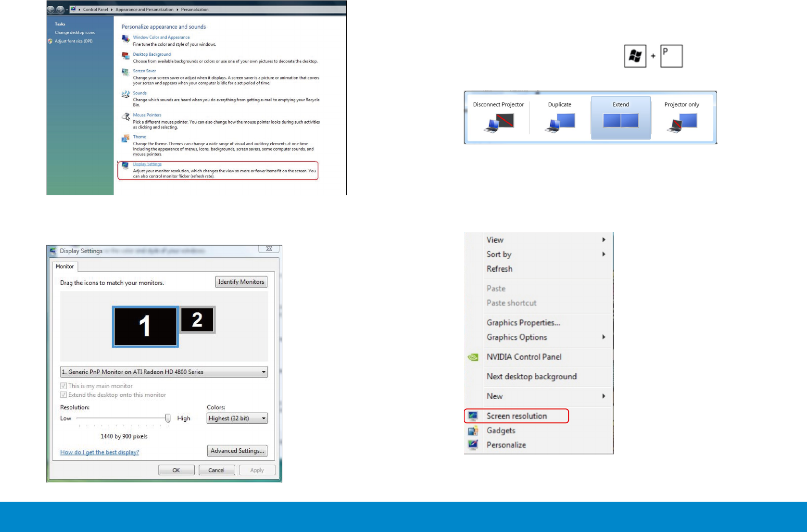Click Change desktop icons task link

[x=75, y=33]
